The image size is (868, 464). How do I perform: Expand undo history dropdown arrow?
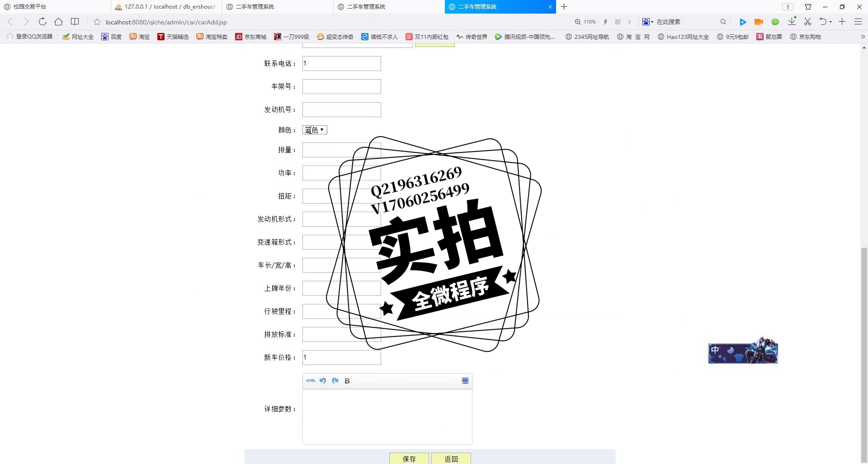(x=830, y=22)
